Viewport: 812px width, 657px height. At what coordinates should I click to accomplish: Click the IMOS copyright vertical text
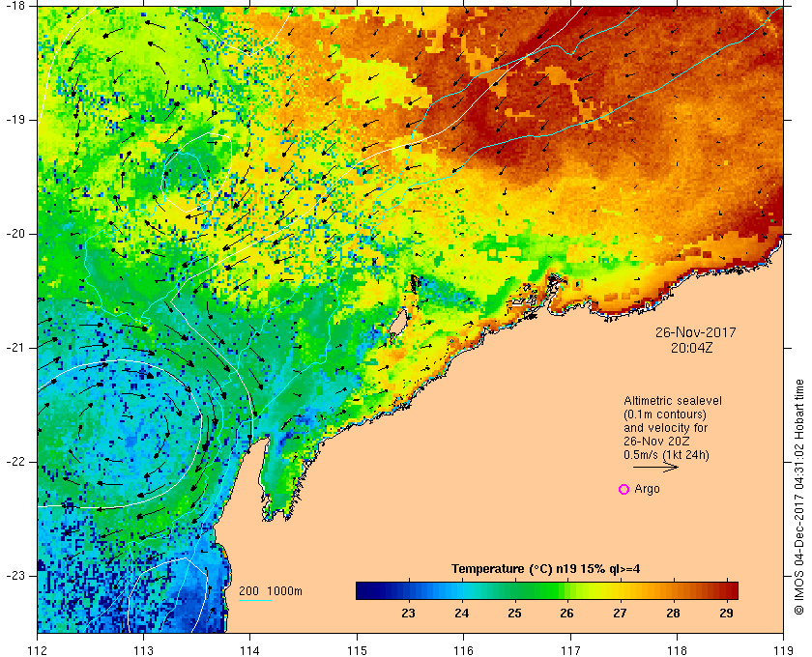(x=799, y=497)
